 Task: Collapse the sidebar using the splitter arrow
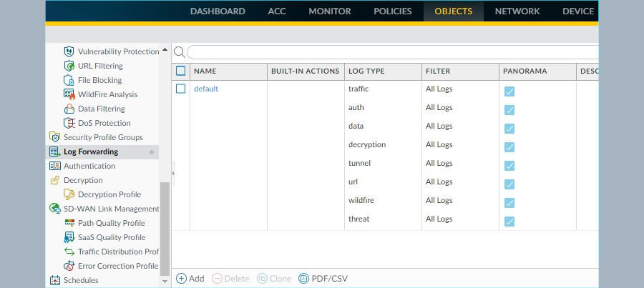(173, 174)
